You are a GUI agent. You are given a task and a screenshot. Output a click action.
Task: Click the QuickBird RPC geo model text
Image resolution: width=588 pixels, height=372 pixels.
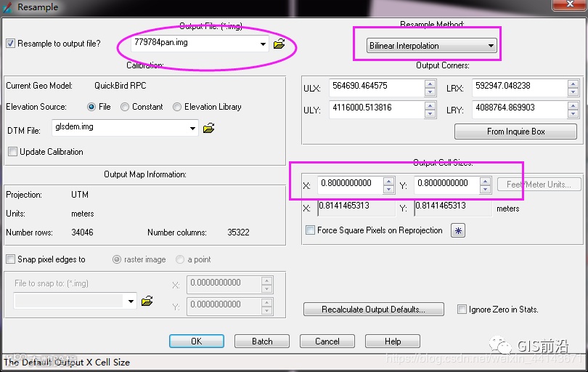coord(121,86)
